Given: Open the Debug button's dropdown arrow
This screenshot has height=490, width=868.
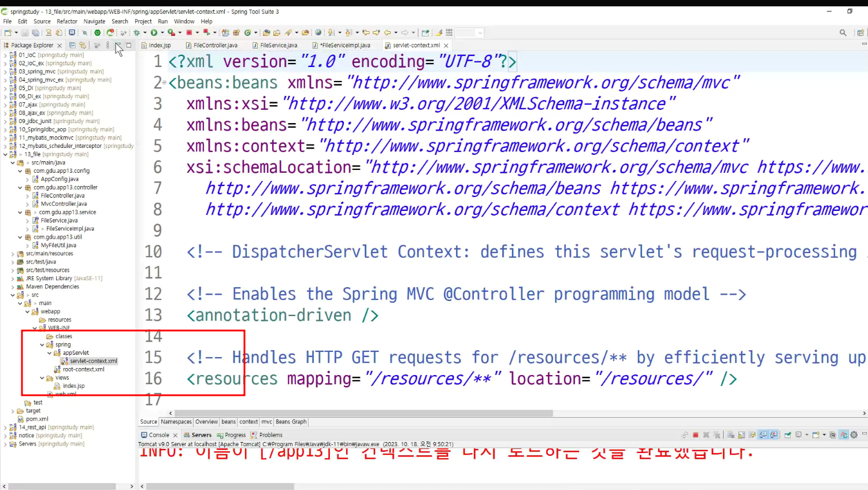Looking at the screenshot, I should pyautogui.click(x=145, y=33).
